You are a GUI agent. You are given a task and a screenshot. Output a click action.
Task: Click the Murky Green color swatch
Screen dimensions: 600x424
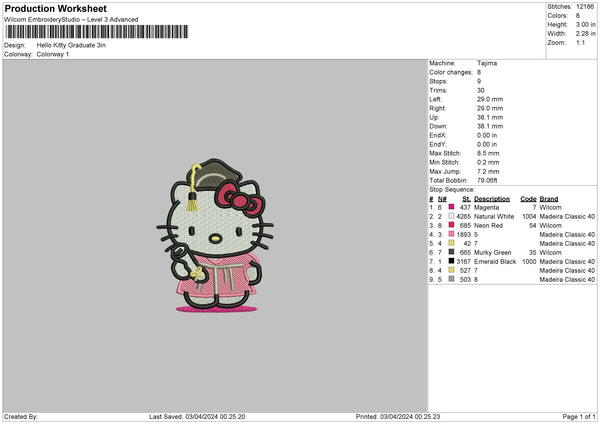coord(451,252)
